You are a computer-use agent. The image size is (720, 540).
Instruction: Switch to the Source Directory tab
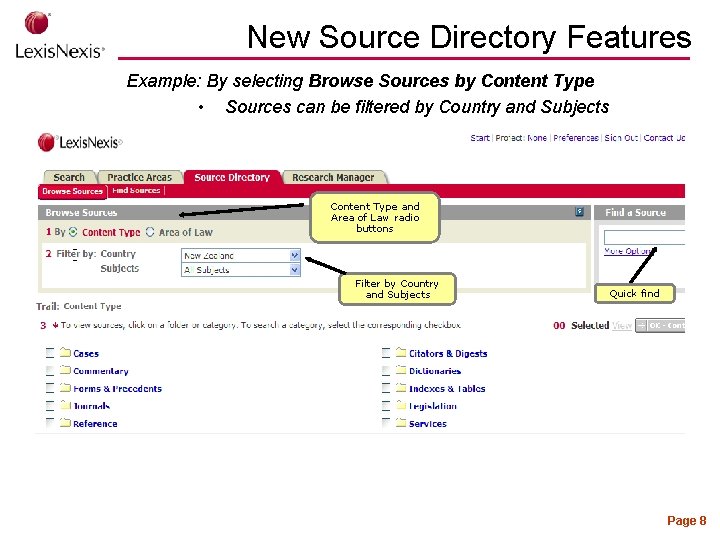[x=232, y=177]
